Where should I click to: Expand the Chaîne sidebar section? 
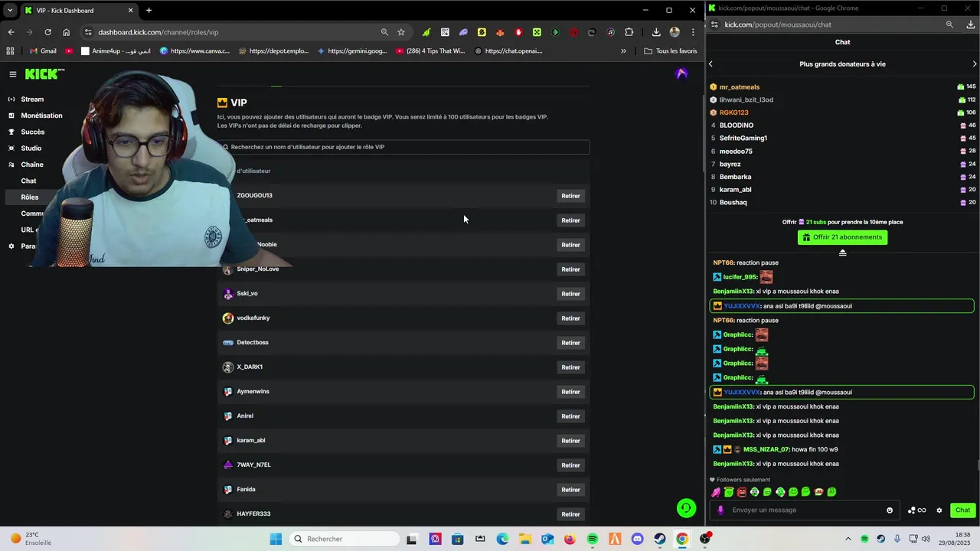click(x=32, y=165)
